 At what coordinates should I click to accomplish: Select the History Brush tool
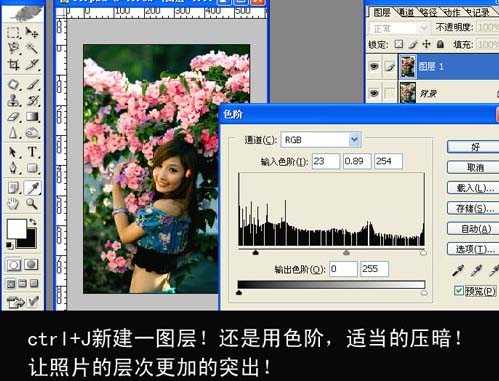point(32,100)
